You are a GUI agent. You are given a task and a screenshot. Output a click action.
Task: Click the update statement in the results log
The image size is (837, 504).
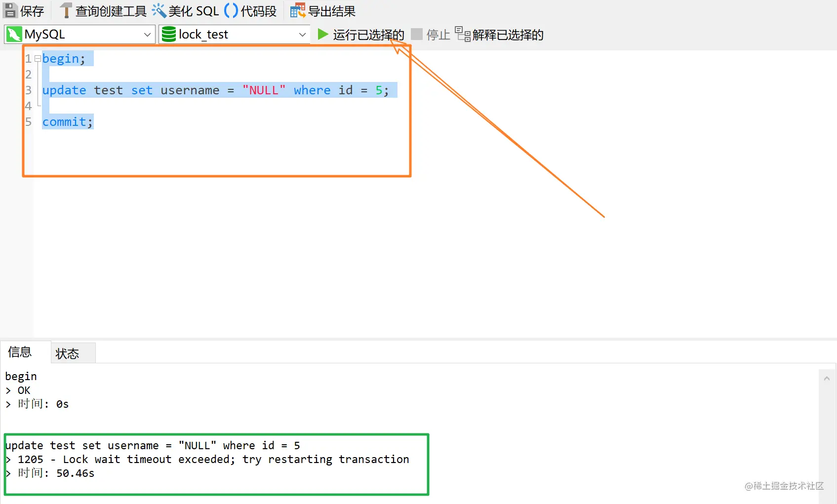click(x=153, y=446)
